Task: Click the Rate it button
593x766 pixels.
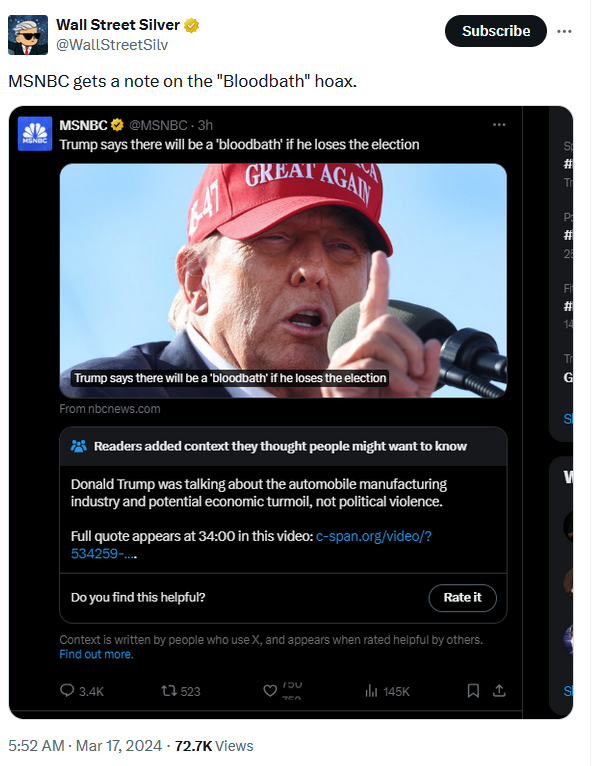Action: coord(463,597)
